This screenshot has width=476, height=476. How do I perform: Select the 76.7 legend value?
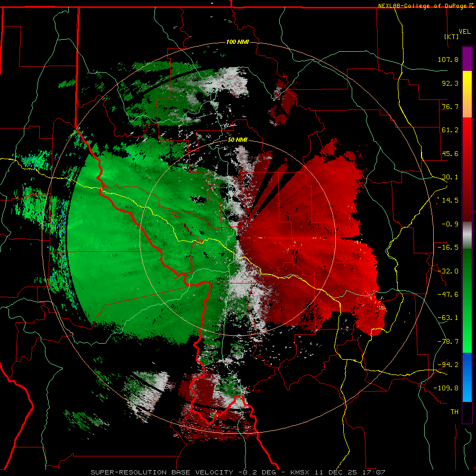point(450,106)
